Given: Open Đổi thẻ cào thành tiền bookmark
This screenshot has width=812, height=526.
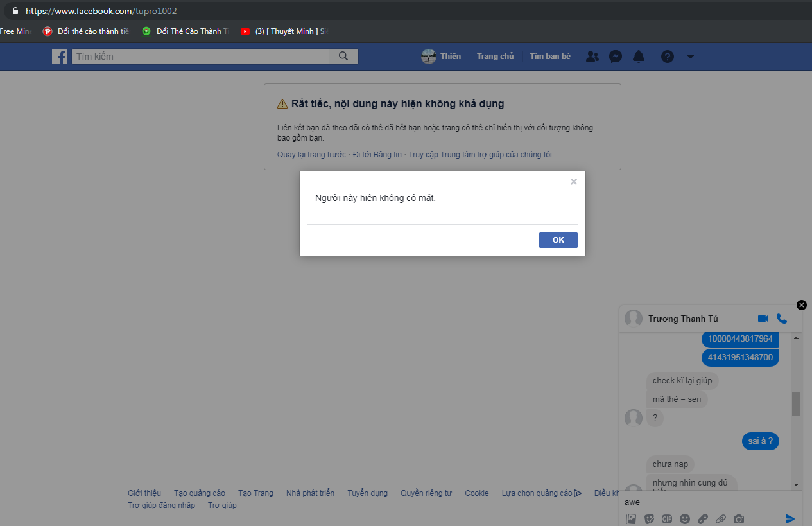Looking at the screenshot, I should click(86, 31).
